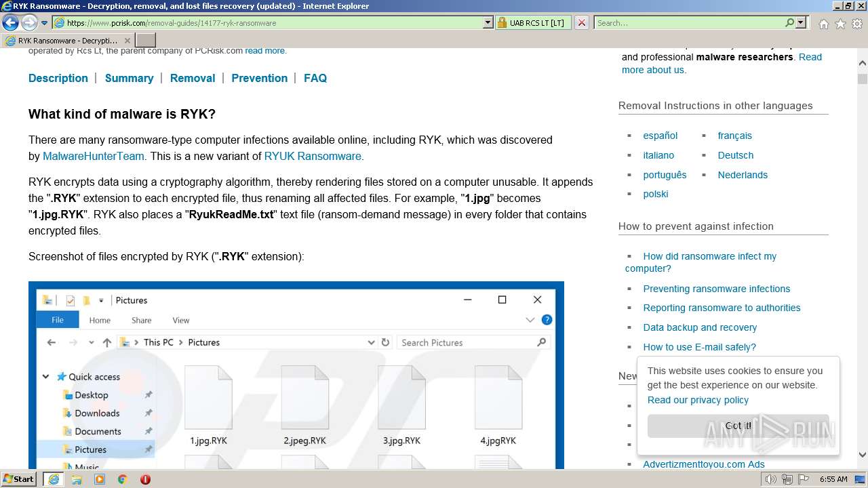Click the page scrollbar up arrow
Image resolution: width=868 pixels, height=488 pixels.
863,62
